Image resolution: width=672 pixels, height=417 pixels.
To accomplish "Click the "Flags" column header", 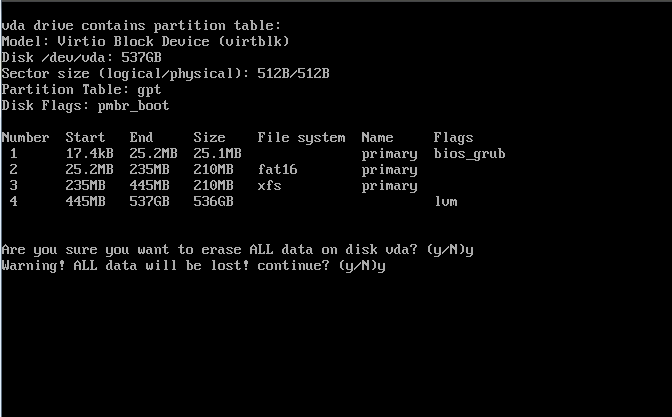I will [x=453, y=138].
